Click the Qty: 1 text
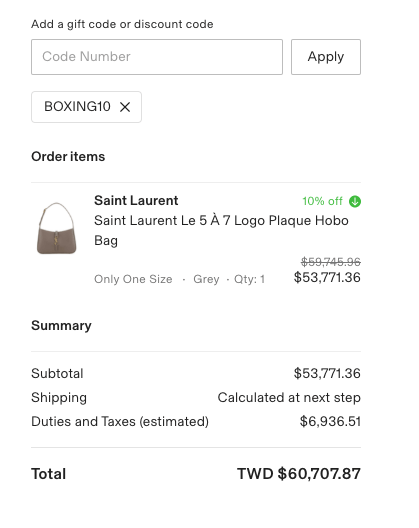This screenshot has width=419, height=528. click(x=249, y=279)
